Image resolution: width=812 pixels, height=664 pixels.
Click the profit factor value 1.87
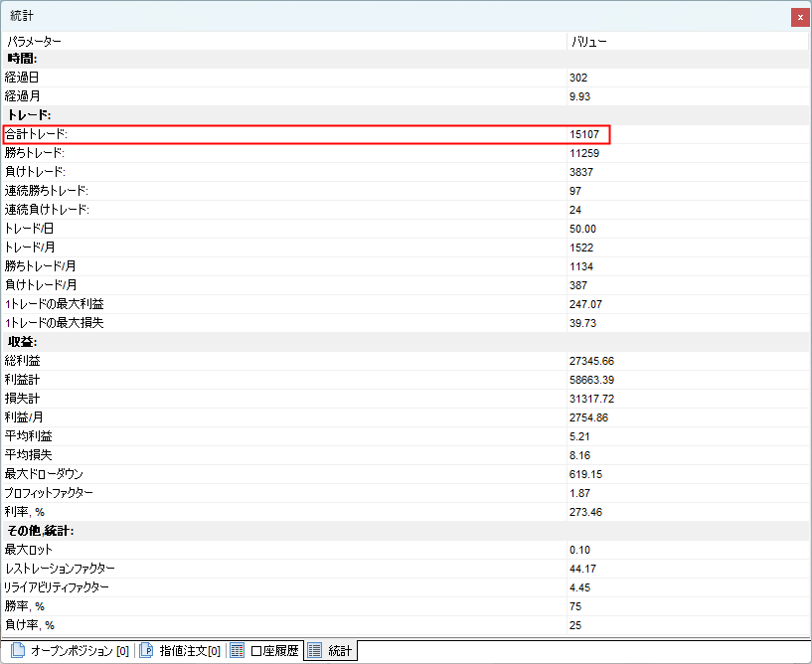(x=580, y=494)
